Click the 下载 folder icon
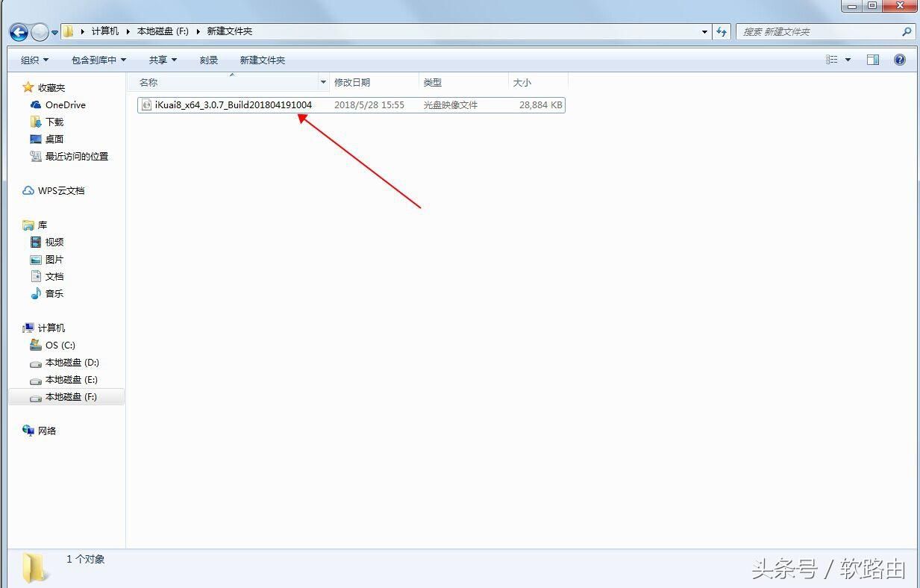The width and height of the screenshot is (920, 588). coord(36,122)
